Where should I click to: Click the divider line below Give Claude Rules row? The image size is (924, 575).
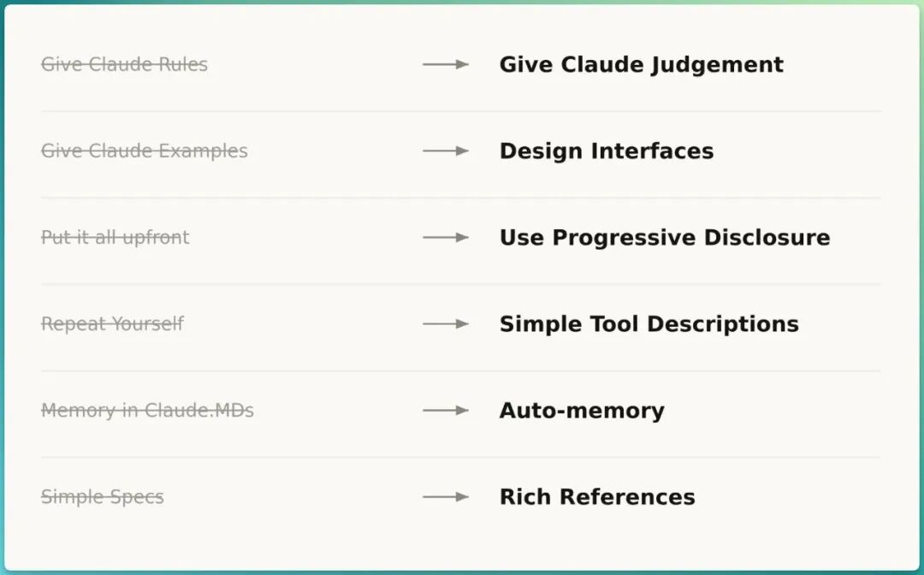(461, 110)
